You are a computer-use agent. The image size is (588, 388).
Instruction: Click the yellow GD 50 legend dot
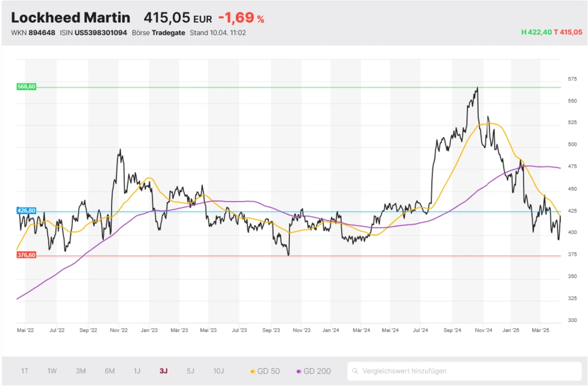[x=252, y=371]
